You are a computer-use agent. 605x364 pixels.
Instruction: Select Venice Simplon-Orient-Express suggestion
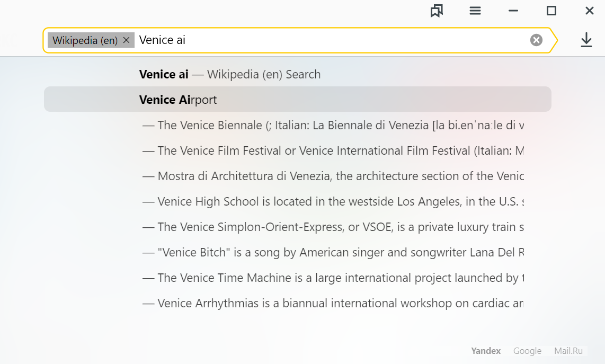298,227
